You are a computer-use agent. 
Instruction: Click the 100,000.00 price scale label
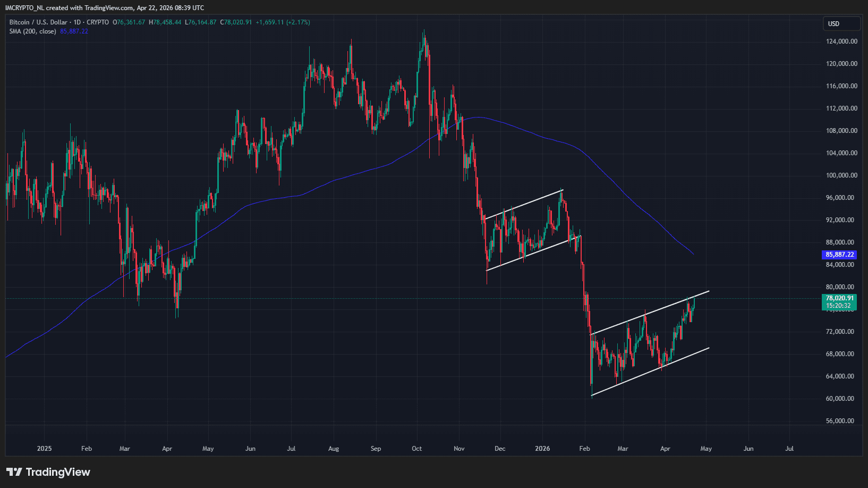841,175
